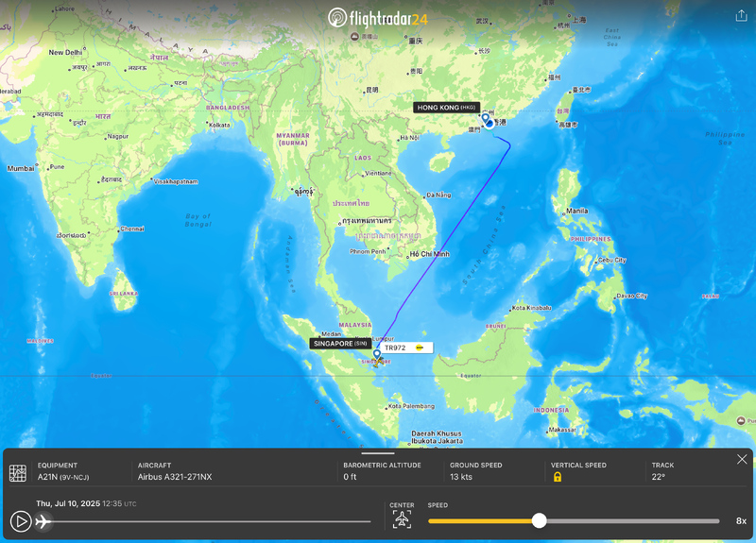Center map on aircraft icon
Image resolution: width=756 pixels, height=543 pixels.
coord(403,519)
